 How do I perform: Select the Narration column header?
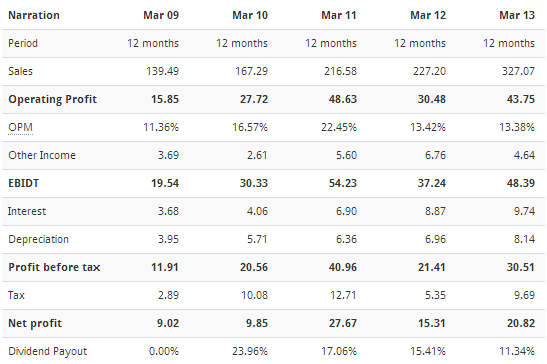[34, 15]
